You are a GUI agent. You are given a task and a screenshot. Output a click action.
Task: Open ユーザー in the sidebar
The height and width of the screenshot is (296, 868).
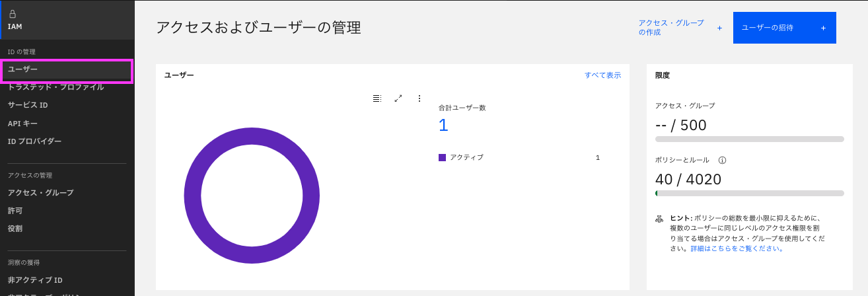(x=23, y=69)
